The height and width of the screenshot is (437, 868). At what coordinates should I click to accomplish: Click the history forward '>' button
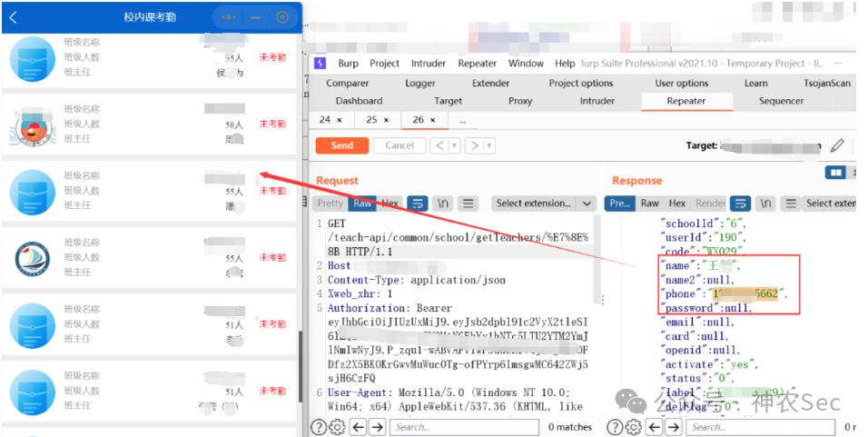475,145
